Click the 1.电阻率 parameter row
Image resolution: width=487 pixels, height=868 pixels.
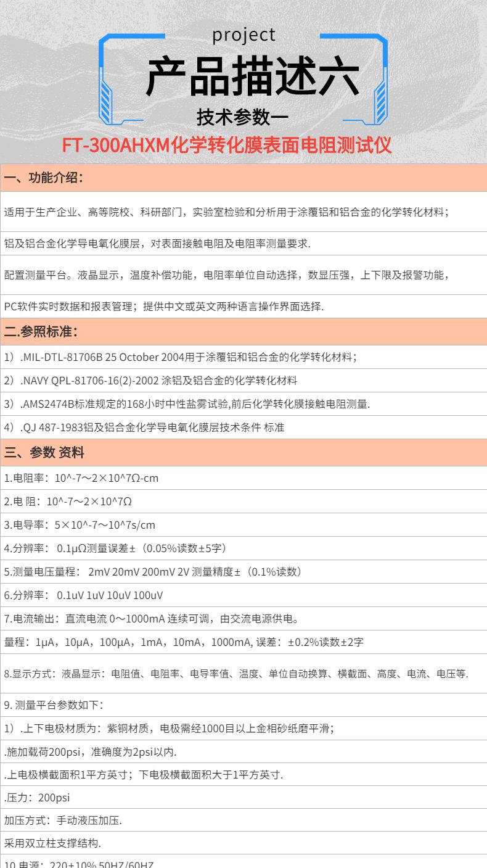[x=243, y=477]
